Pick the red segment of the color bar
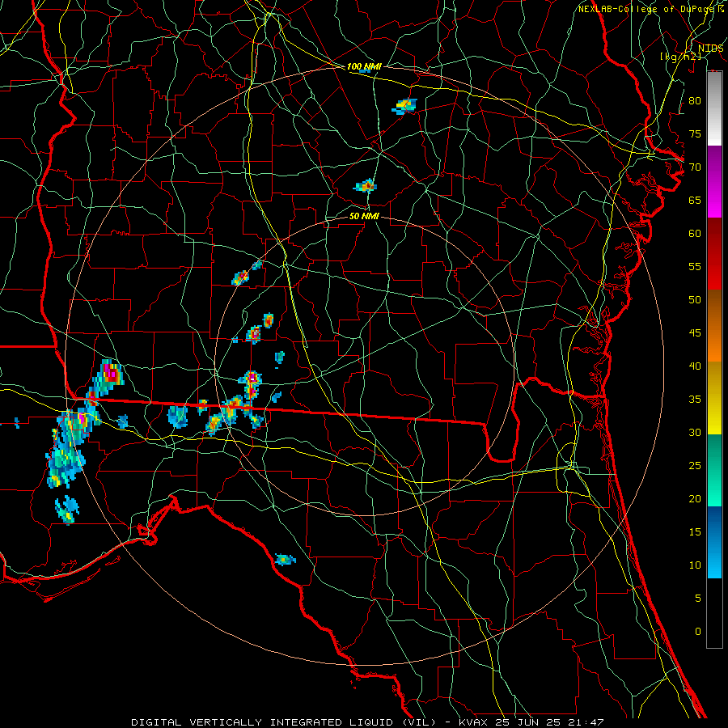Screen dimensions: 728x728 click(714, 254)
